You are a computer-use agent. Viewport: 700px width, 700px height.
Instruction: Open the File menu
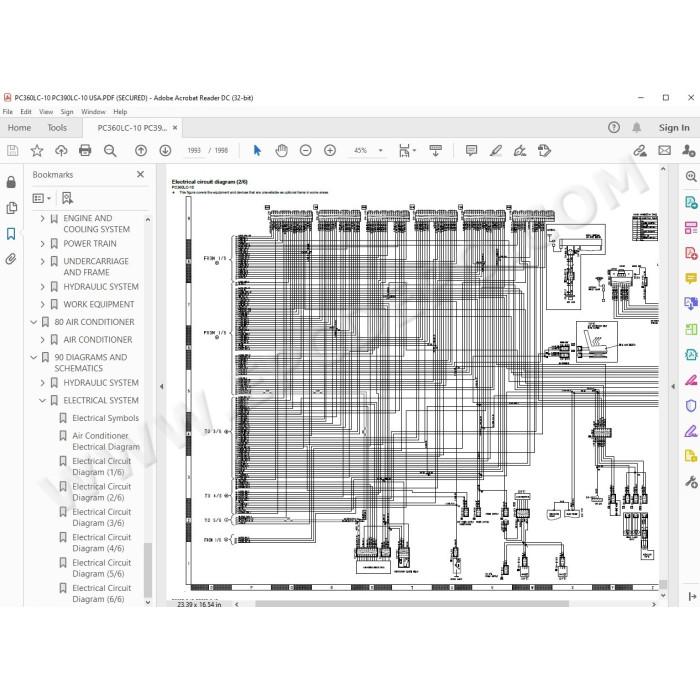coord(8,112)
